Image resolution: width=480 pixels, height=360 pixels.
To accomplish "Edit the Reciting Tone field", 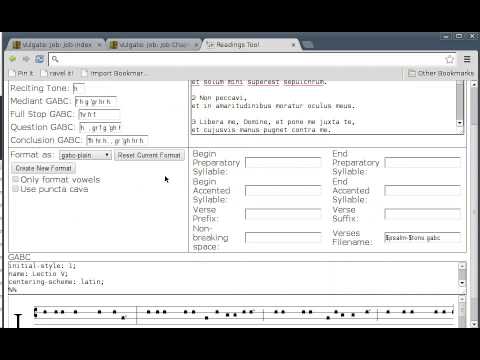I will click(79, 88).
